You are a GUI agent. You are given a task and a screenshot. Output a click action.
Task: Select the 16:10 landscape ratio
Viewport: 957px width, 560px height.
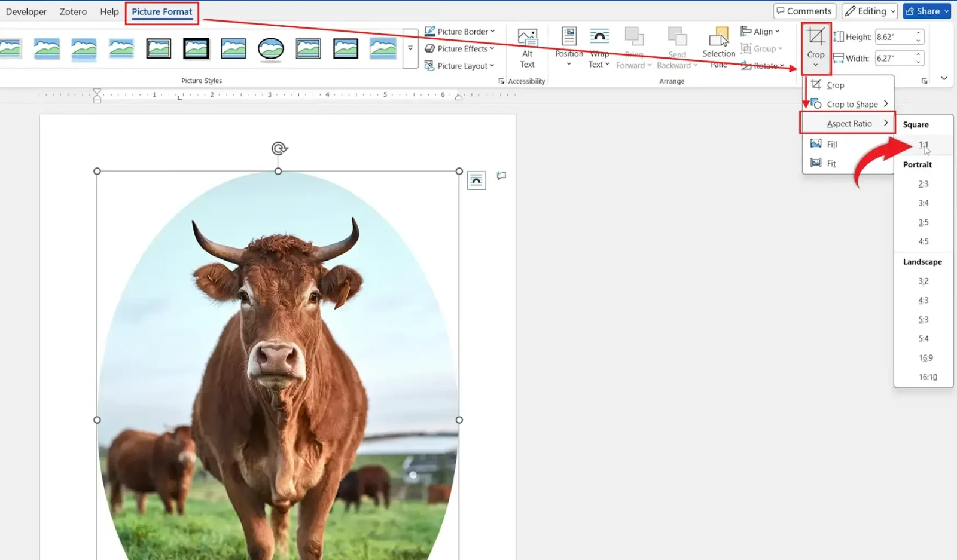(x=924, y=377)
